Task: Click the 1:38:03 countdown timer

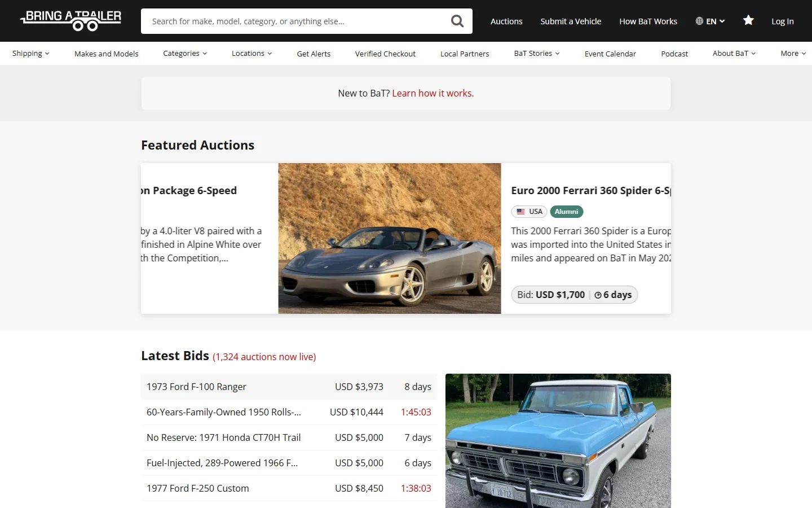Action: click(416, 488)
